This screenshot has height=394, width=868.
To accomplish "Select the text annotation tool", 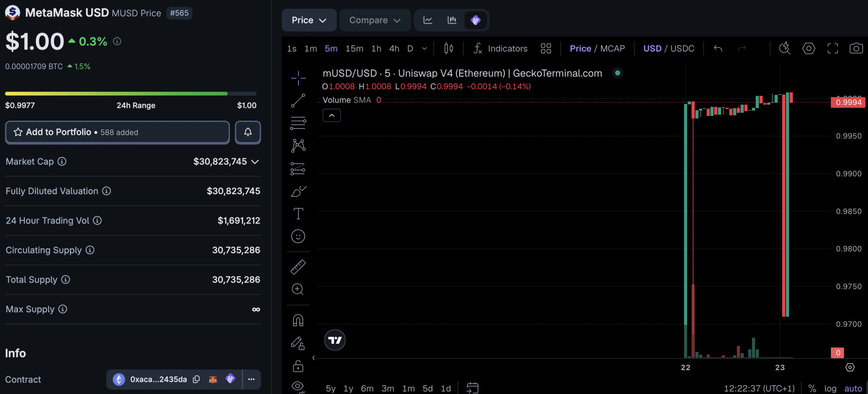I will pos(298,214).
